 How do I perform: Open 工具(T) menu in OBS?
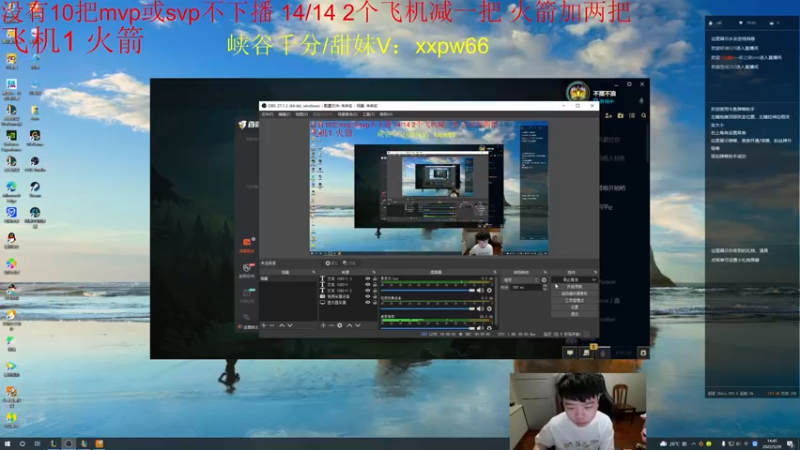(x=369, y=114)
